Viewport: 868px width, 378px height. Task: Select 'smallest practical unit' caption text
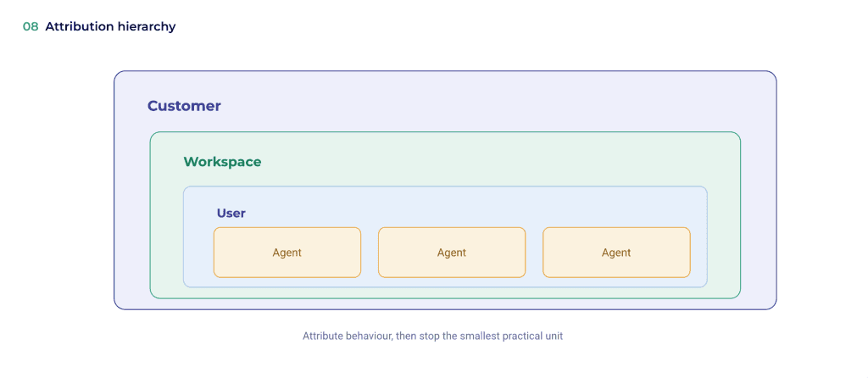click(510, 336)
